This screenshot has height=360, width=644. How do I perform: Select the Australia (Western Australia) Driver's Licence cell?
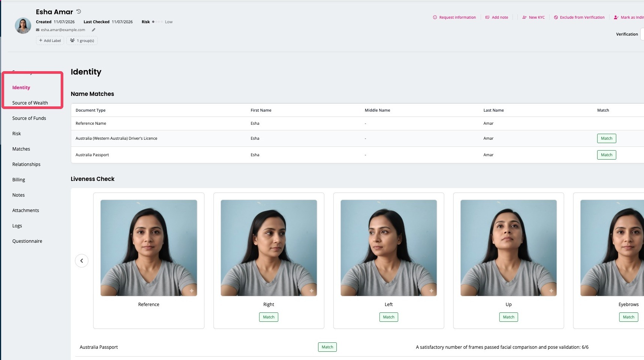117,138
